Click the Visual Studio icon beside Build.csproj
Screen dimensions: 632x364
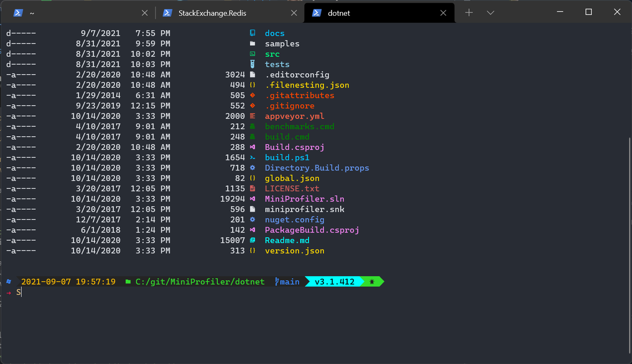[x=252, y=147]
